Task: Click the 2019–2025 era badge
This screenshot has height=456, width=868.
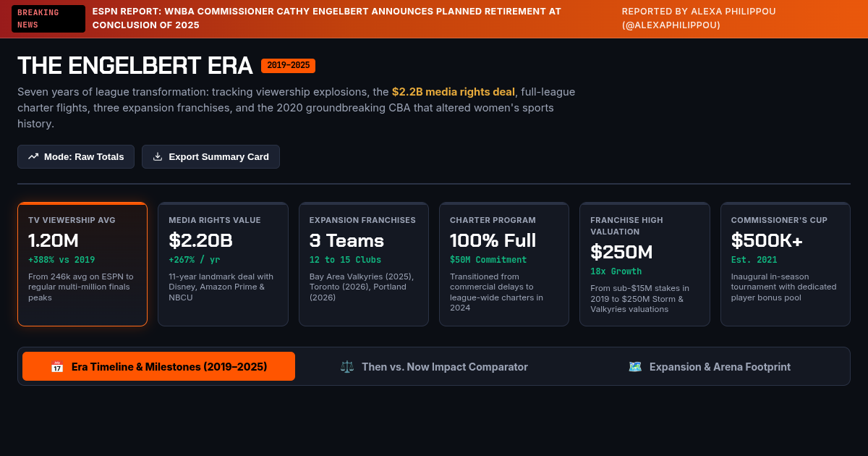Action: pyautogui.click(x=288, y=66)
